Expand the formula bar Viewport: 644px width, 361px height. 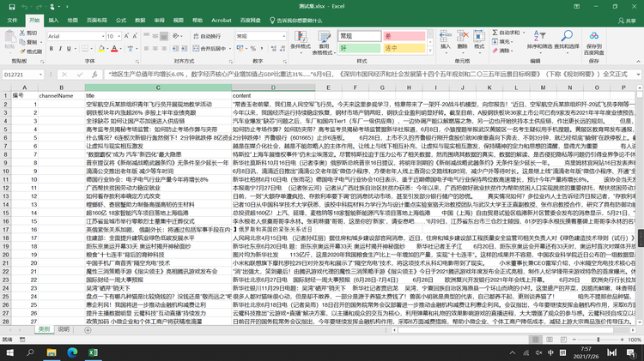(x=638, y=75)
